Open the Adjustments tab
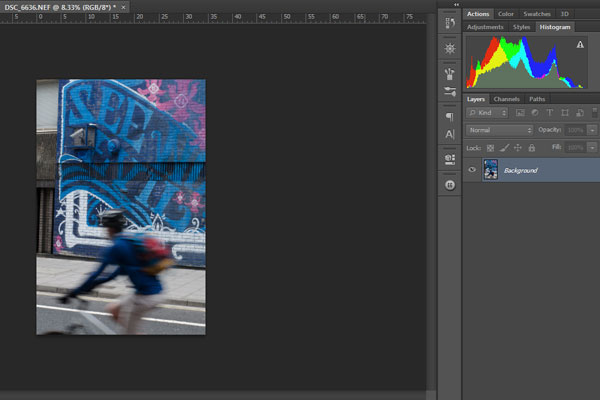This screenshot has height=400, width=600. click(484, 27)
